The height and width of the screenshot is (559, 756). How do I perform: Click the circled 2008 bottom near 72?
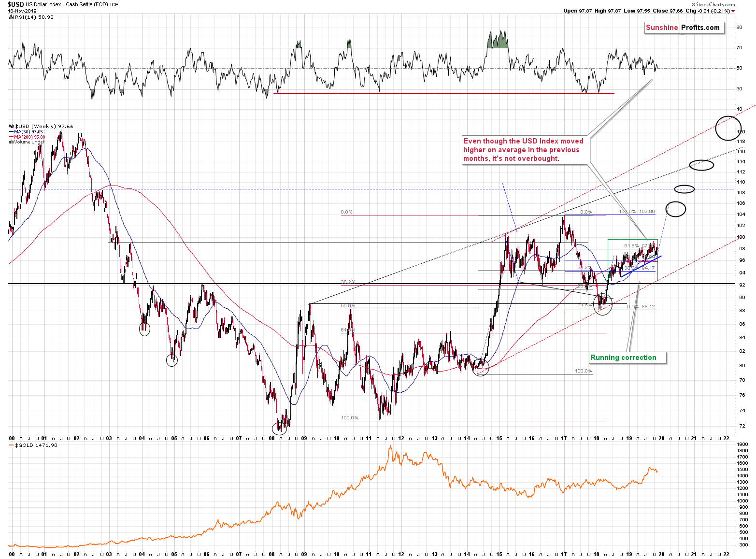click(x=279, y=428)
